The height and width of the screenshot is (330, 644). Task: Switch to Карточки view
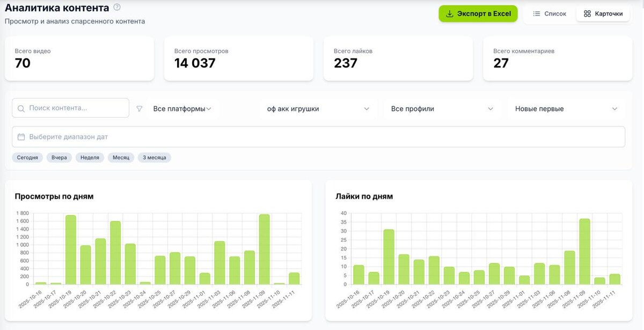(x=603, y=13)
